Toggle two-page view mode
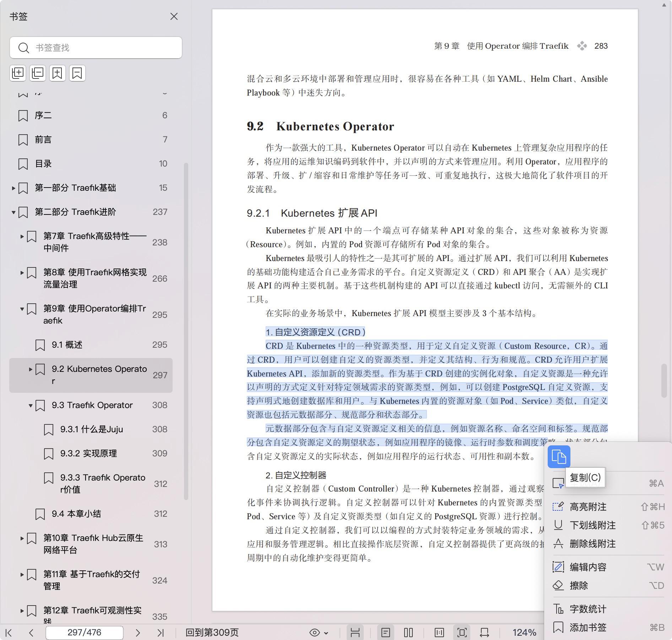This screenshot has height=640, width=672. point(408,633)
